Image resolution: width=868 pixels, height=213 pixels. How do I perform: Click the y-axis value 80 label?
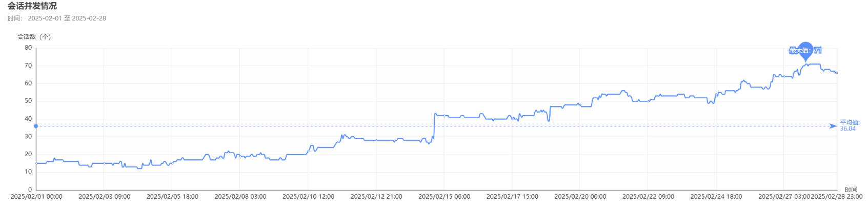pyautogui.click(x=28, y=48)
